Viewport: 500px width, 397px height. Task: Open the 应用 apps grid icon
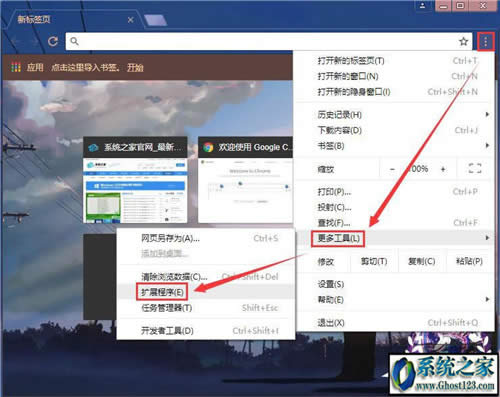[16, 67]
